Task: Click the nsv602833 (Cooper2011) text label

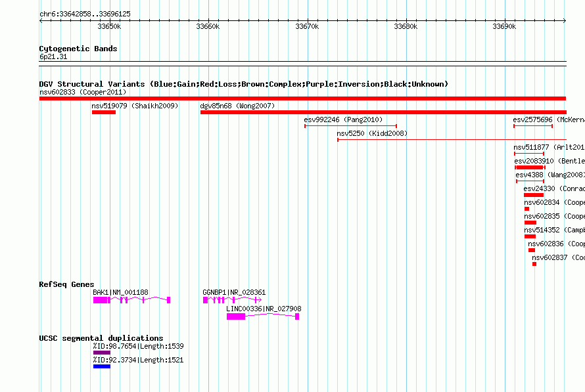Action: point(83,92)
